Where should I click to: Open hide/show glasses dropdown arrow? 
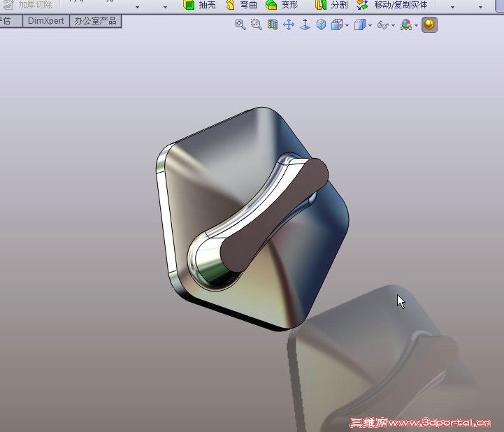point(394,25)
